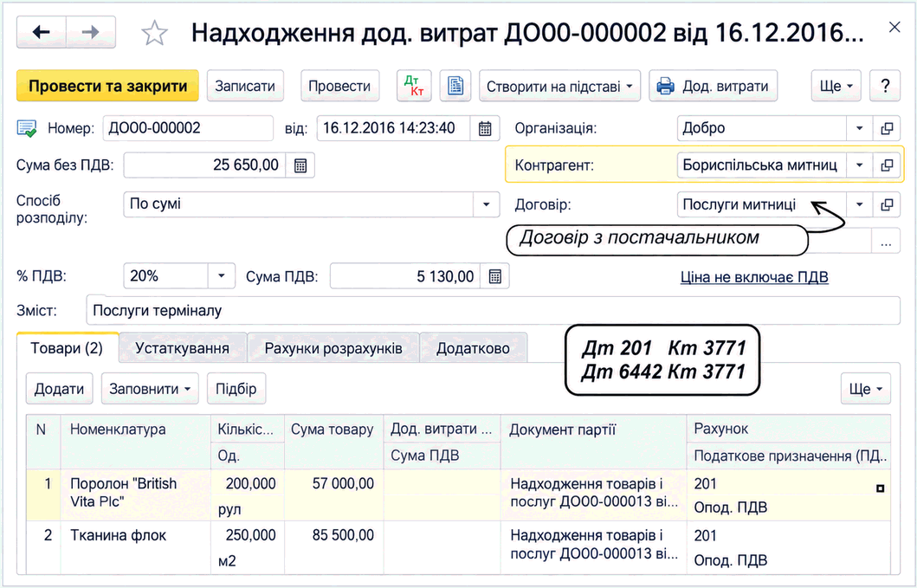Screen dimensions: 917x588
Task: Go back with the left arrow
Action: tap(42, 32)
